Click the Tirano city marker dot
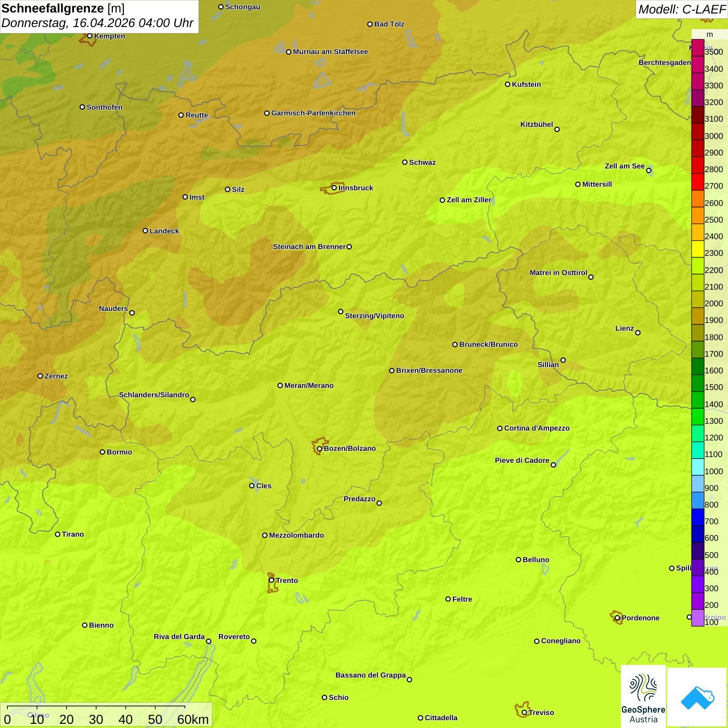Viewport: 728px width, 728px height. [58, 534]
